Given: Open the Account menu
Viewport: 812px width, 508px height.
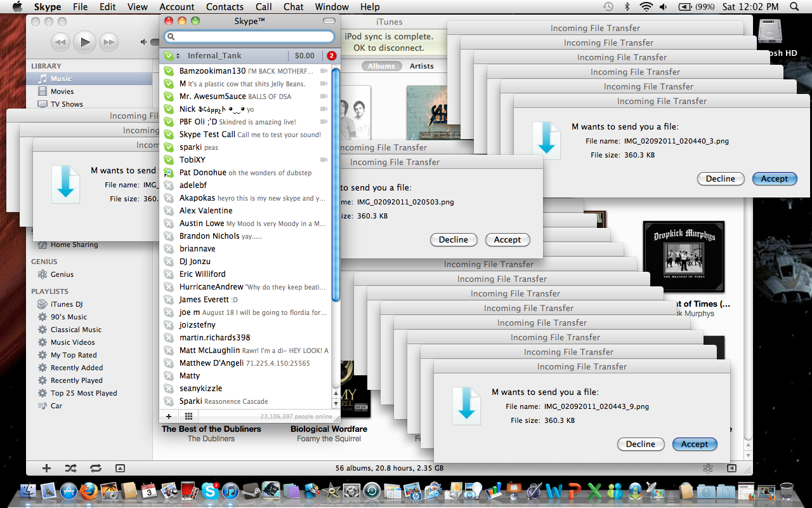Looking at the screenshot, I should pyautogui.click(x=177, y=7).
